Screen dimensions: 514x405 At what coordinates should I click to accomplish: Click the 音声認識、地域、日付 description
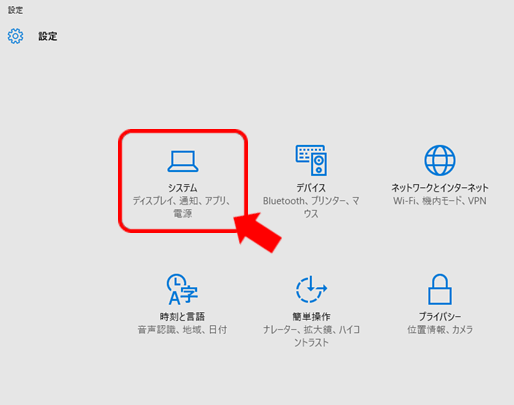click(182, 330)
